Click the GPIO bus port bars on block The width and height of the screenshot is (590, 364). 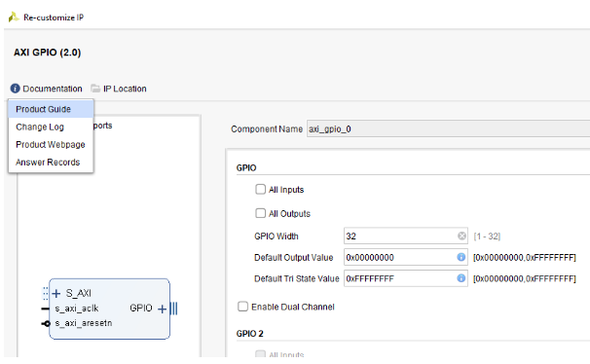pyautogui.click(x=173, y=309)
